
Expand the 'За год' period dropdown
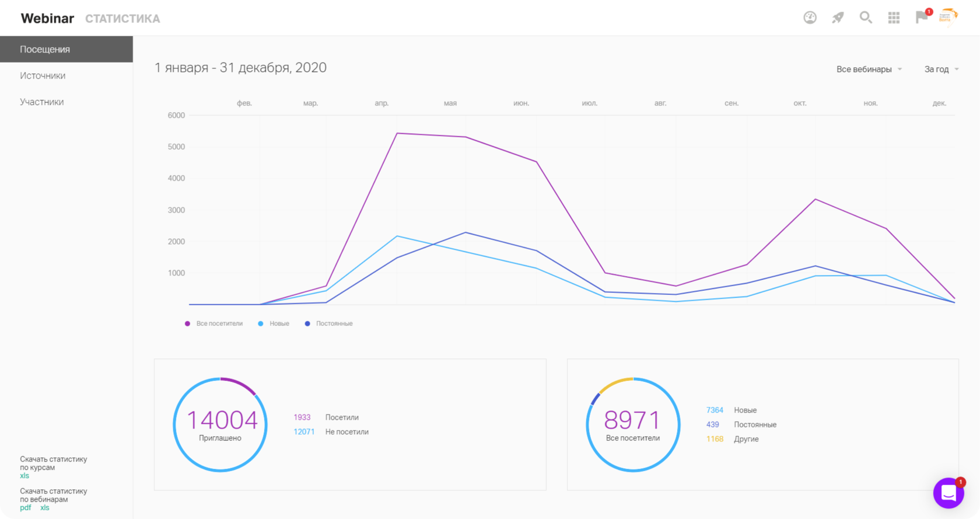coord(942,69)
